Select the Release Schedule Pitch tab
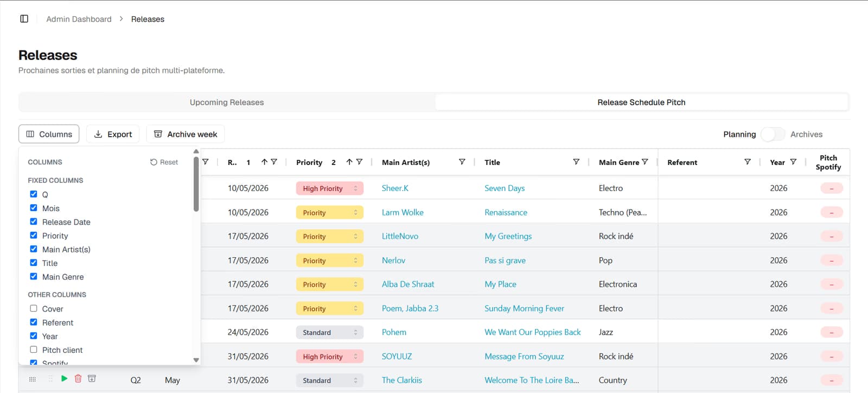This screenshot has width=868, height=393. click(x=641, y=102)
